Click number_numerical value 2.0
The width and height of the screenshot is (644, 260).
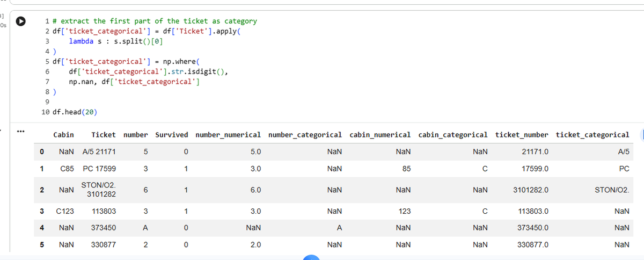click(x=256, y=244)
